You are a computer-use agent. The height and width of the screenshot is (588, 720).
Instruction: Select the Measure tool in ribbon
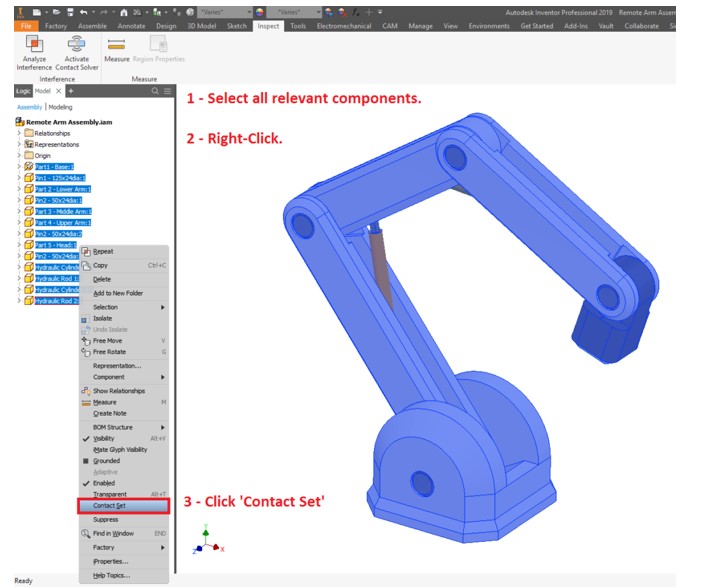pyautogui.click(x=117, y=50)
